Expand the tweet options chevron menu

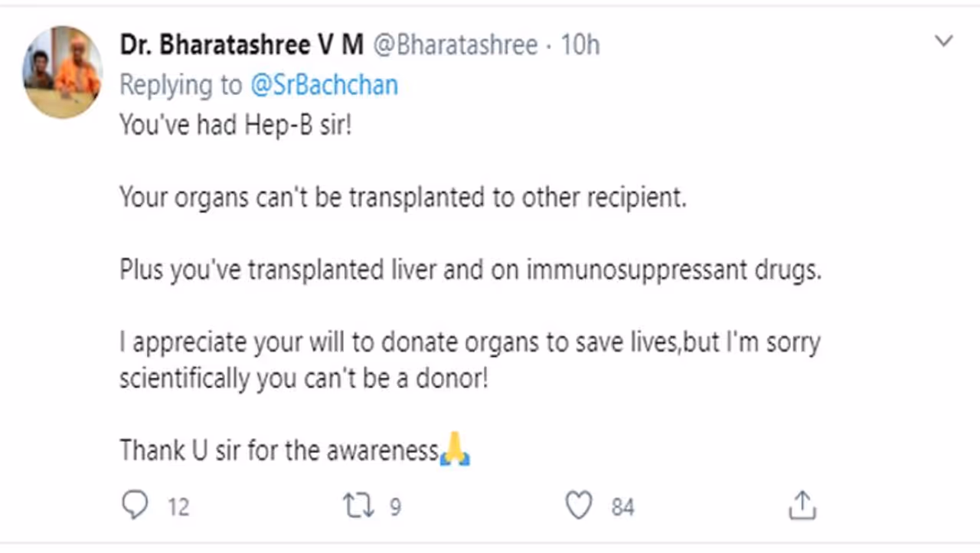point(944,41)
